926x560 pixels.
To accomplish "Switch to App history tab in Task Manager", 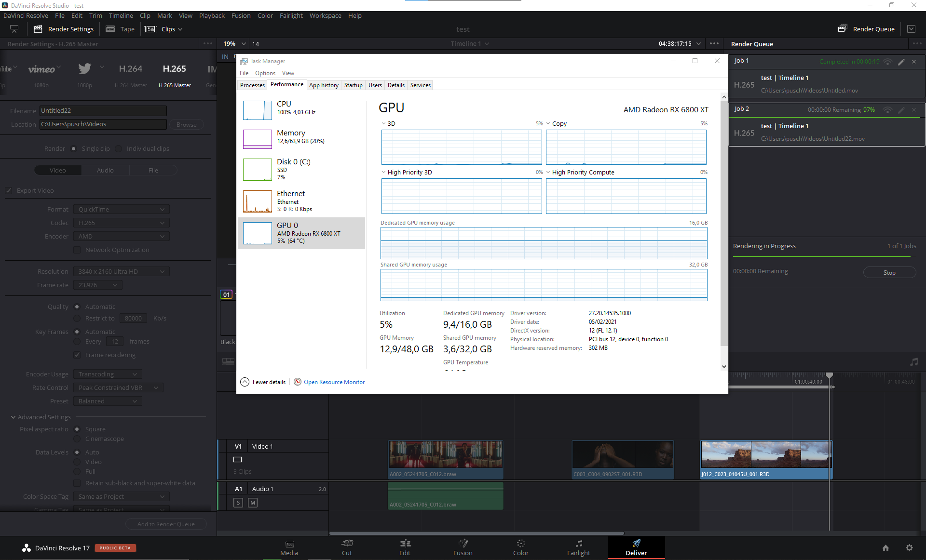I will coord(324,85).
